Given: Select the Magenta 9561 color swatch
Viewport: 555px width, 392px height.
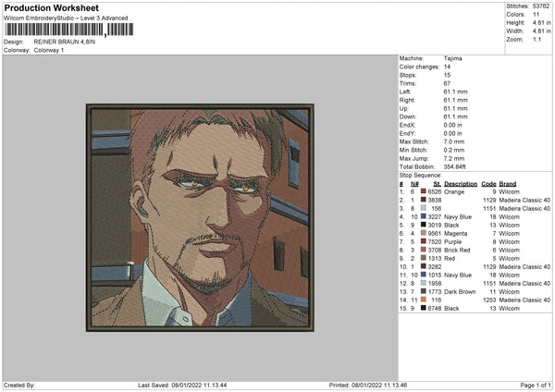Looking at the screenshot, I should [x=423, y=233].
